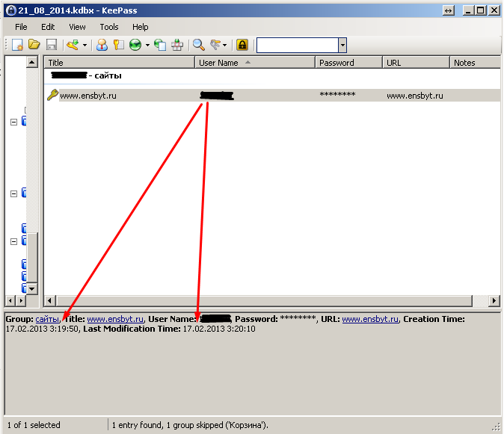Click the Find magnifier icon
Image resolution: width=504 pixels, height=434 pixels.
(199, 45)
